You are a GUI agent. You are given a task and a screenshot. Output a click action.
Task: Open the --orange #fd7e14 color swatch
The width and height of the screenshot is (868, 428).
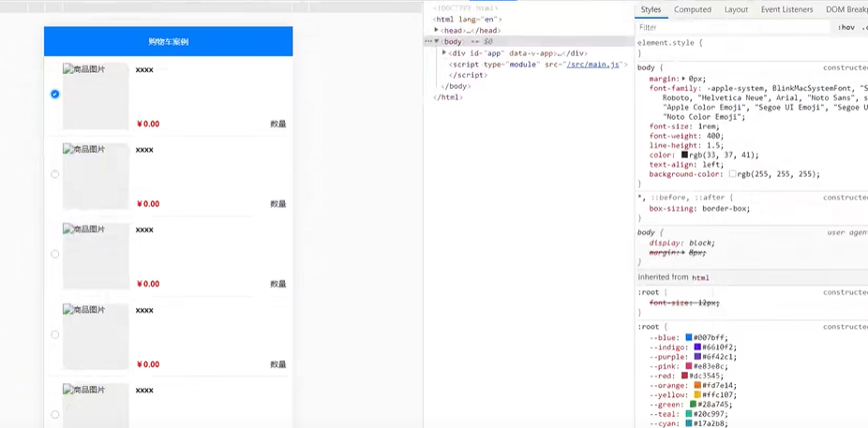[697, 385]
